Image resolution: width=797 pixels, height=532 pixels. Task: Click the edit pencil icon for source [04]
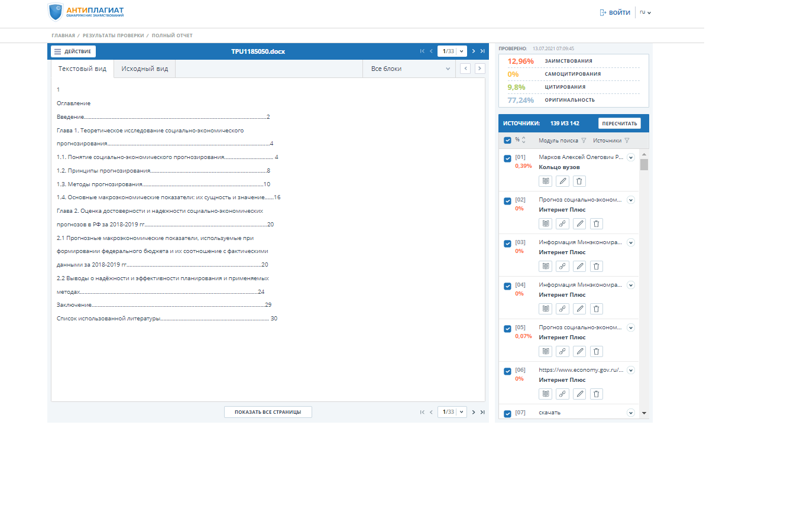[x=580, y=309]
